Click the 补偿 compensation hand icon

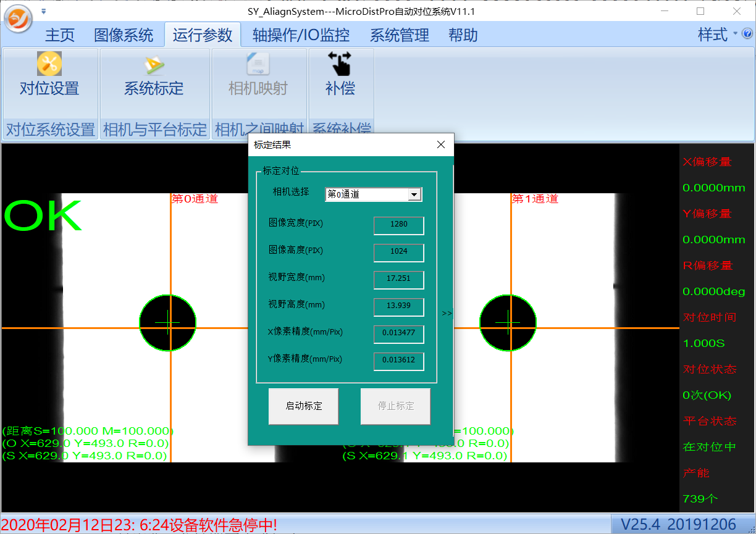[340, 64]
